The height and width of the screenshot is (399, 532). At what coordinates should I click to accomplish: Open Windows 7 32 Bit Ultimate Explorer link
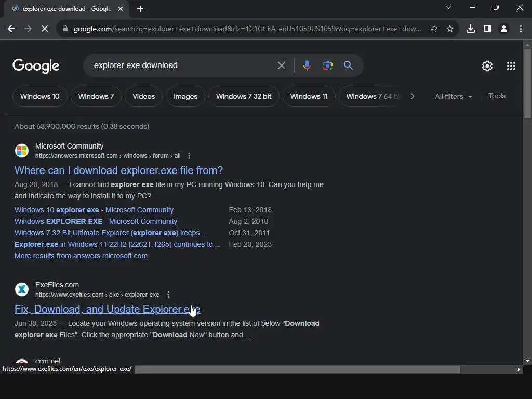(111, 233)
